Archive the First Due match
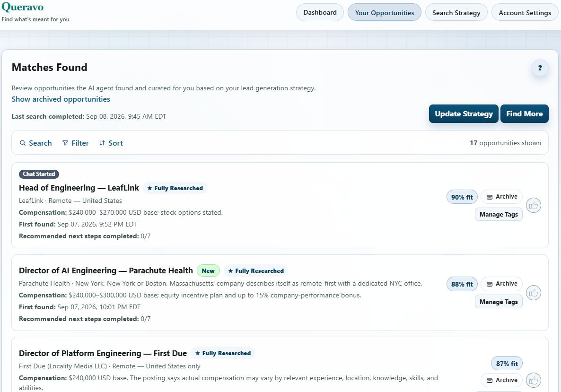This screenshot has height=392, width=561. point(501,380)
